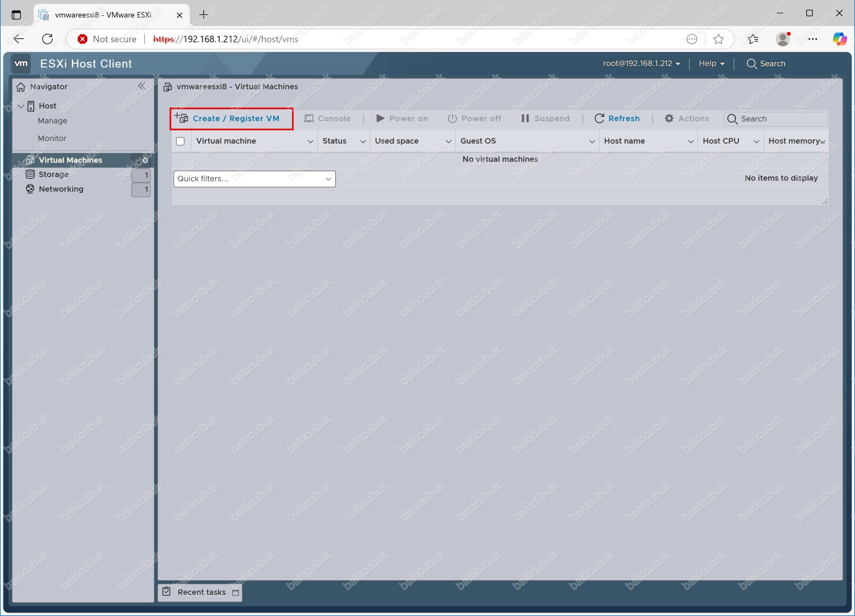Open Manage under Host
Image resolution: width=855 pixels, height=616 pixels.
click(52, 121)
